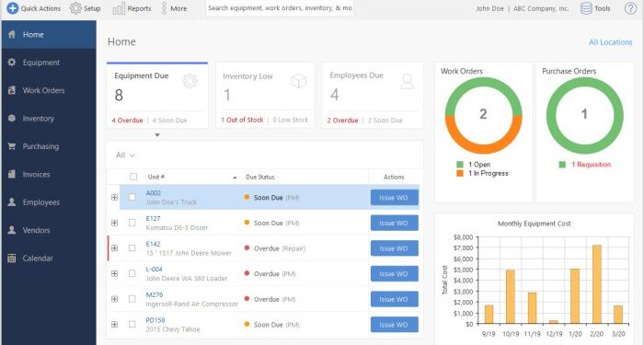Screen dimensions: 644x345
Task: Click gear icon on Equipment Due card
Action: [x=190, y=81]
